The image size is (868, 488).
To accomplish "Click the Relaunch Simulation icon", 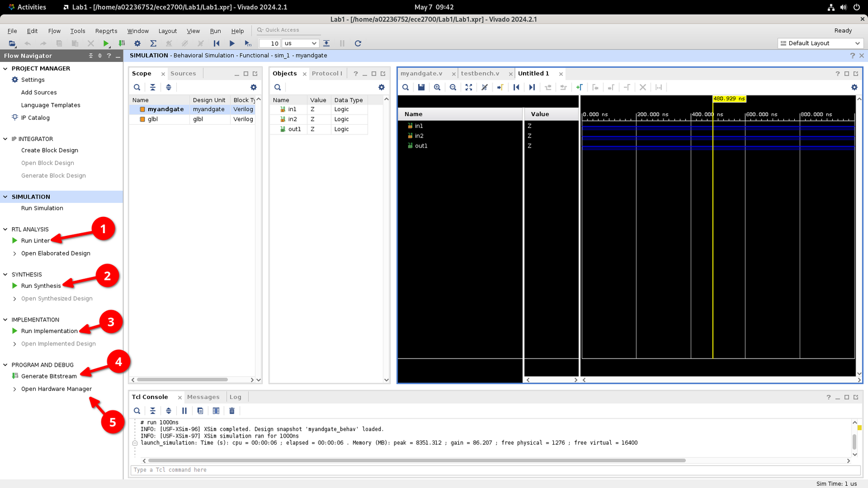I will click(358, 43).
